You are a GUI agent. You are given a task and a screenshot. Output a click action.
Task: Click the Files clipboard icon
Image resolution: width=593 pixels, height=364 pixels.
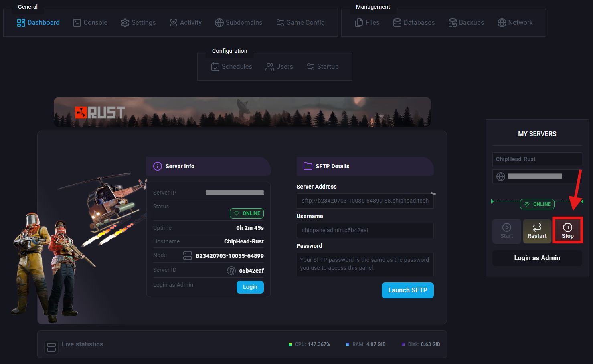(x=359, y=23)
